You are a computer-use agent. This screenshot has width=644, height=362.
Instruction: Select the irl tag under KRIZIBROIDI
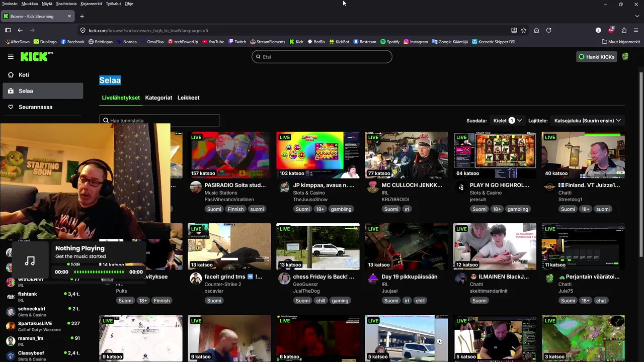(x=407, y=209)
